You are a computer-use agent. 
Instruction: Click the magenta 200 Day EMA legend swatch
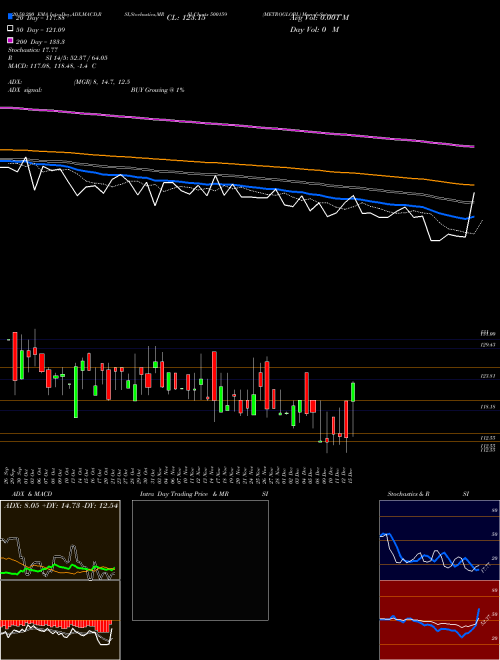coord(10,41)
